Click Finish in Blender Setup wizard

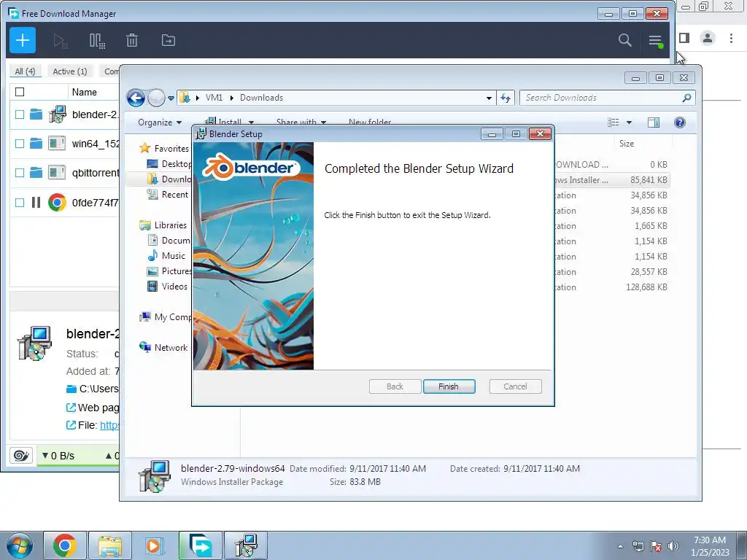pyautogui.click(x=449, y=386)
